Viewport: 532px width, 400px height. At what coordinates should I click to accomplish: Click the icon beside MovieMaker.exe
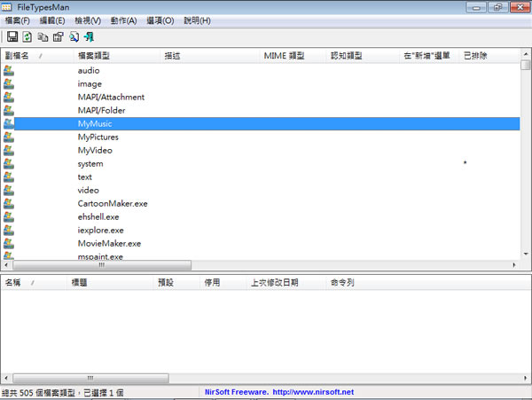9,243
